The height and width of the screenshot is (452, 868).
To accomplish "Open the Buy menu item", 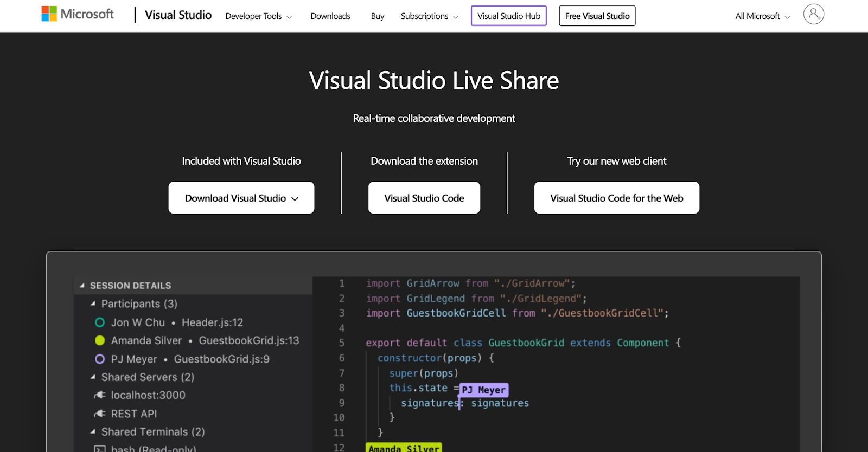I will pyautogui.click(x=378, y=16).
